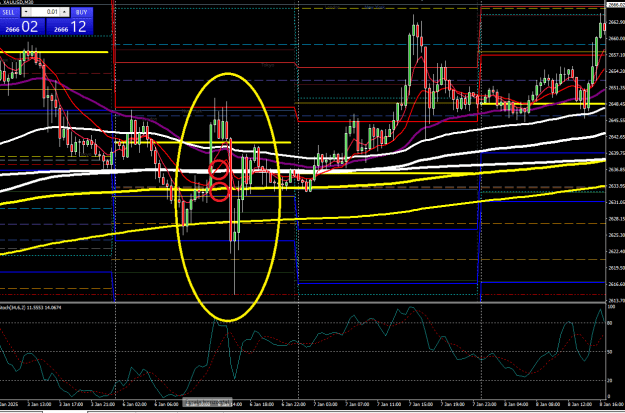Click the '8 Jan 12:00' time axis label
Viewport: 625px width, 413px height.
point(580,404)
